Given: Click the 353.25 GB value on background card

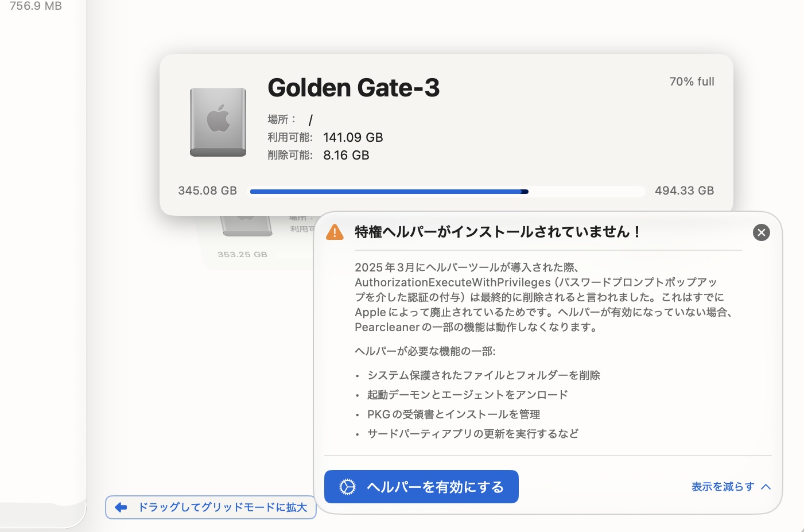Looking at the screenshot, I should tap(242, 254).
